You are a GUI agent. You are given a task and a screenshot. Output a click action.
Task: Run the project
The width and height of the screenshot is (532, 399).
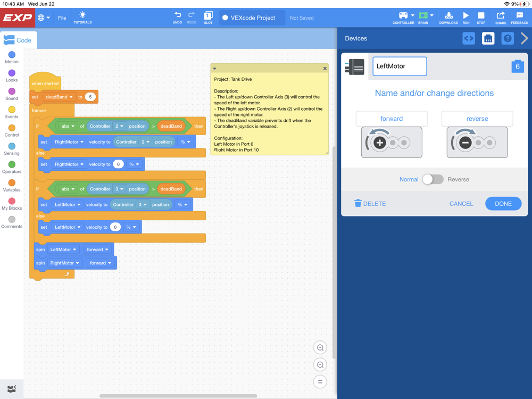coord(466,18)
